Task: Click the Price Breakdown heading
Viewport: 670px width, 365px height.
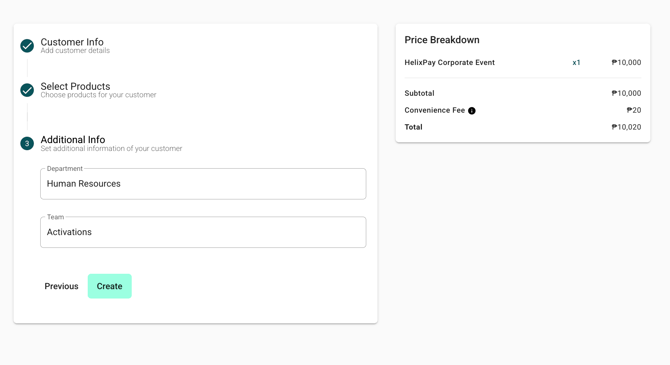Action: 442,40
